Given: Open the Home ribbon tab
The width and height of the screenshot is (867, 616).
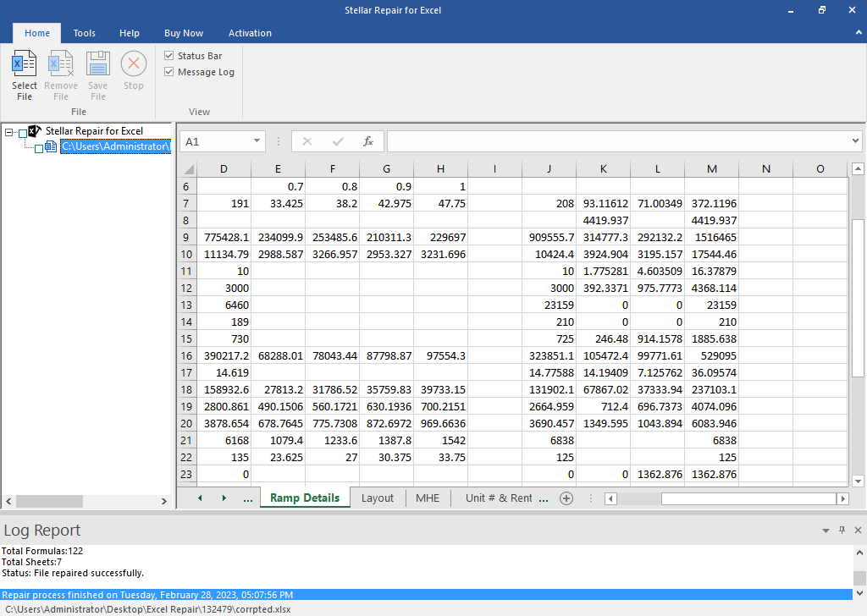Looking at the screenshot, I should pos(37,33).
